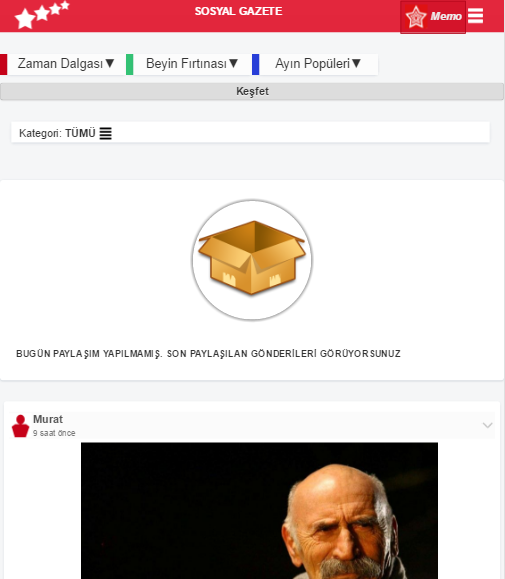The height and width of the screenshot is (579, 505).
Task: Click the Kategori: TÜMÜ filter bar
Action: (x=250, y=133)
